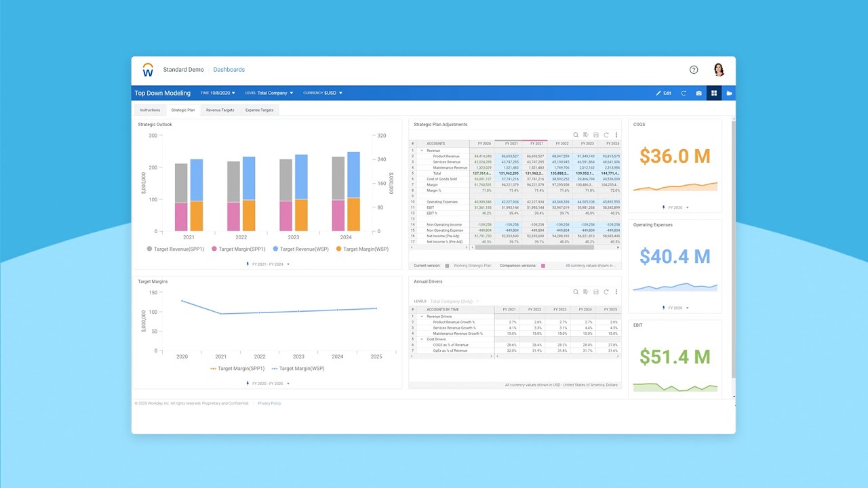This screenshot has height=488, width=868.
Task: Refresh the Strategic Plan Adjustments sheet
Action: point(606,135)
